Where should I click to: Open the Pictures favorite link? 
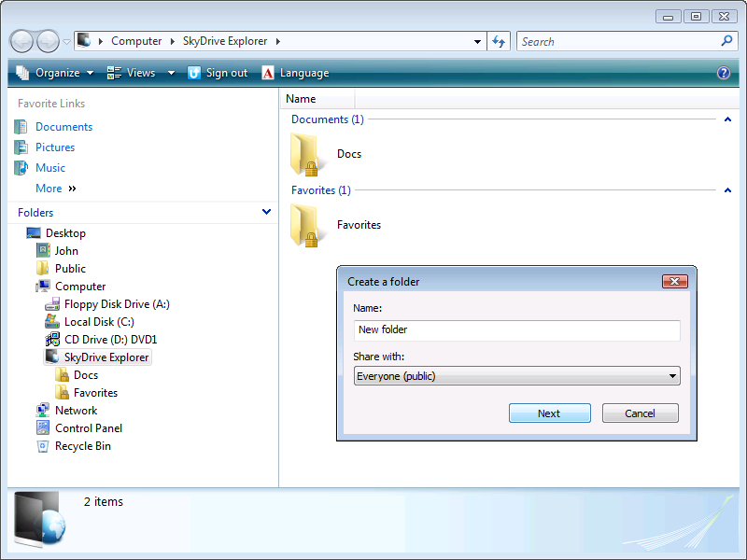tap(54, 147)
